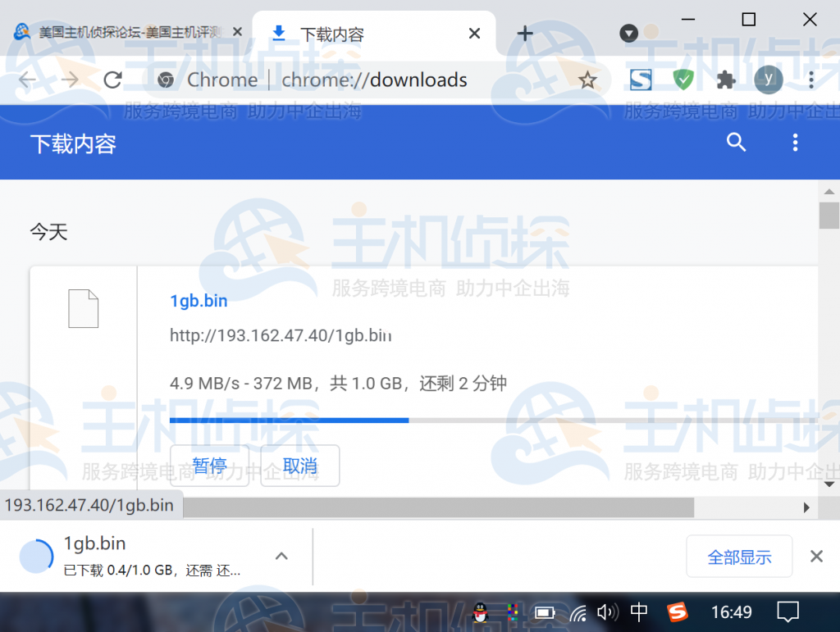Go back to previous page

click(x=27, y=80)
